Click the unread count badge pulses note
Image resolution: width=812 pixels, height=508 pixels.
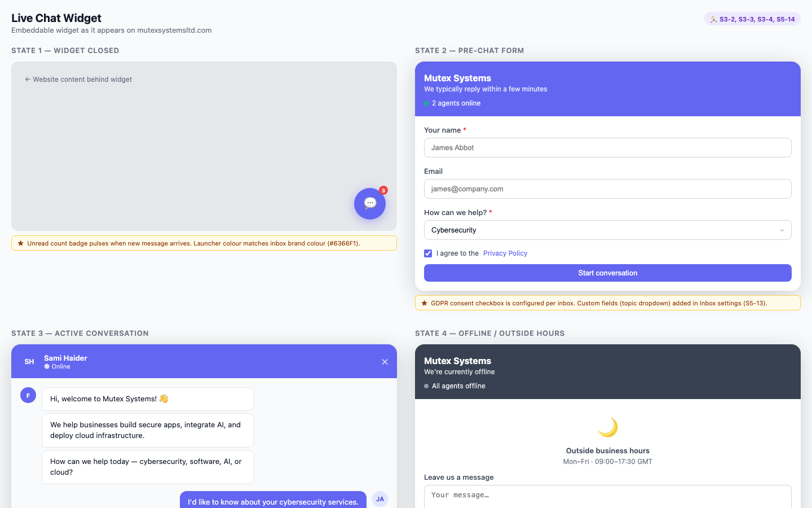[204, 243]
